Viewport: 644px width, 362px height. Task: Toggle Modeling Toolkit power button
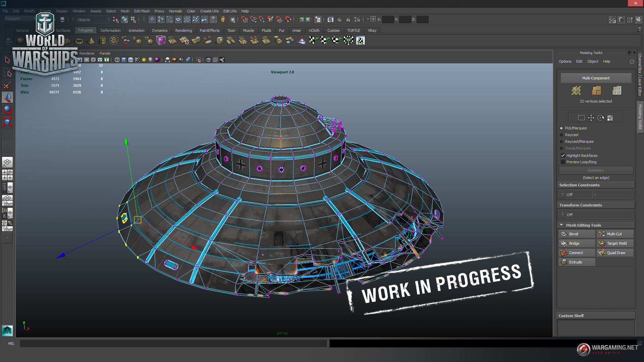pyautogui.click(x=632, y=62)
